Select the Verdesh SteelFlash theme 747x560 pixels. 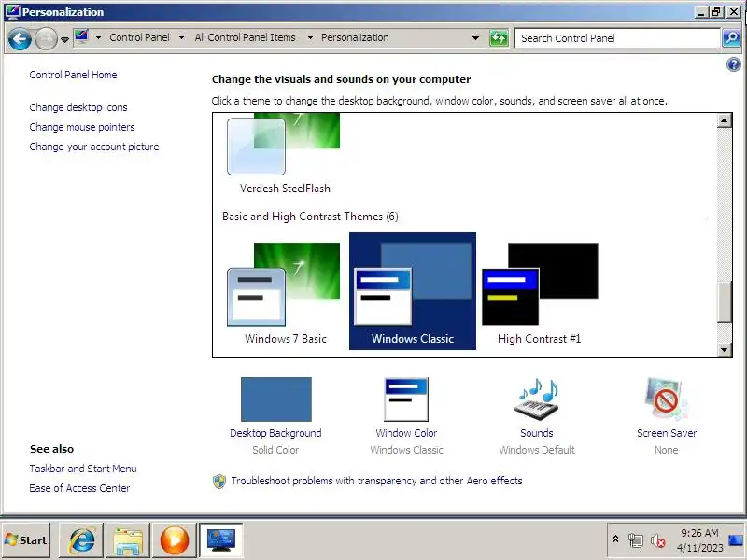(285, 154)
